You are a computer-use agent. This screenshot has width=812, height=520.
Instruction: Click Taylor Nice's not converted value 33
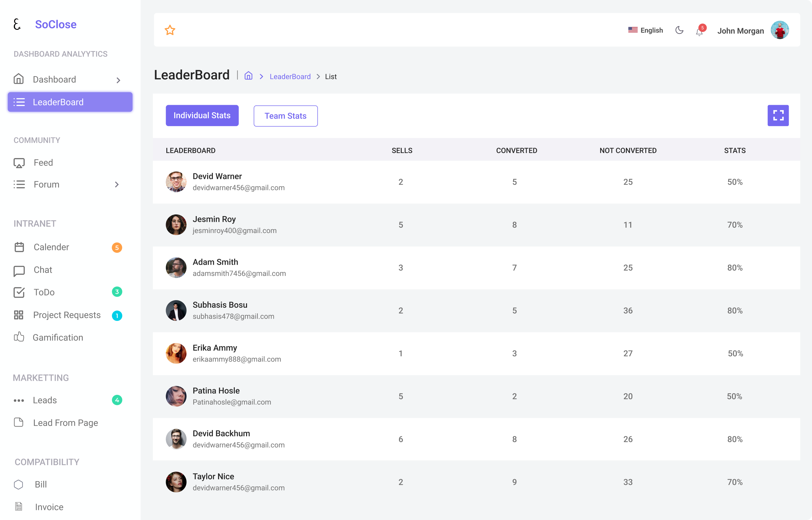628,482
